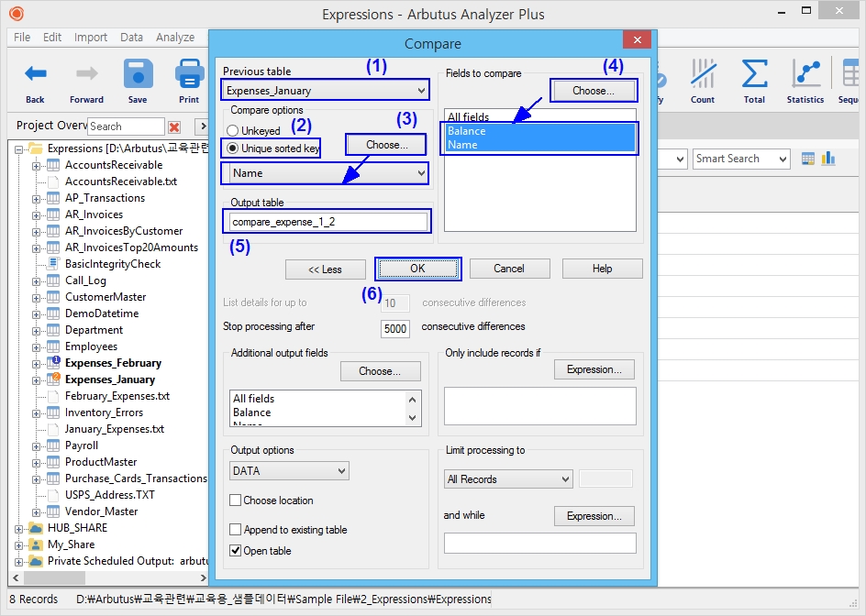Click the AccountsReceivable.txt file icon
This screenshot has height=616, width=866.
coord(53,181)
